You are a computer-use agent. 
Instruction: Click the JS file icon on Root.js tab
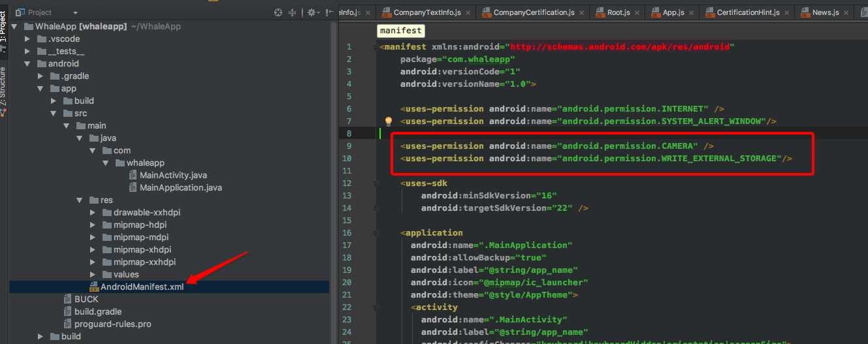tap(600, 12)
